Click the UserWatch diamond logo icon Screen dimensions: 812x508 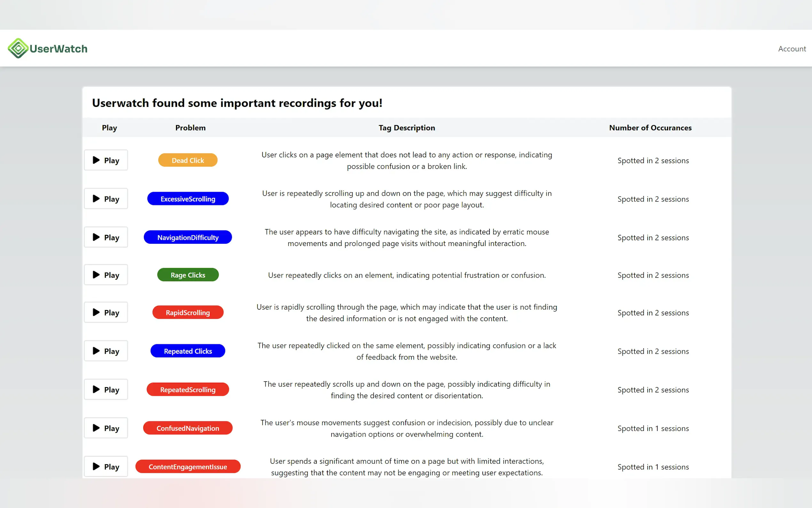[18, 48]
